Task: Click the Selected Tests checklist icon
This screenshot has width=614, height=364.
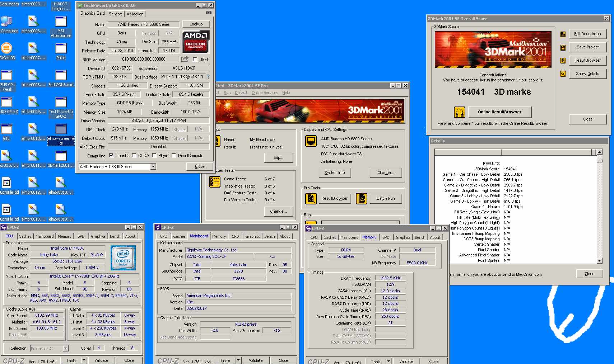Action: (x=215, y=181)
